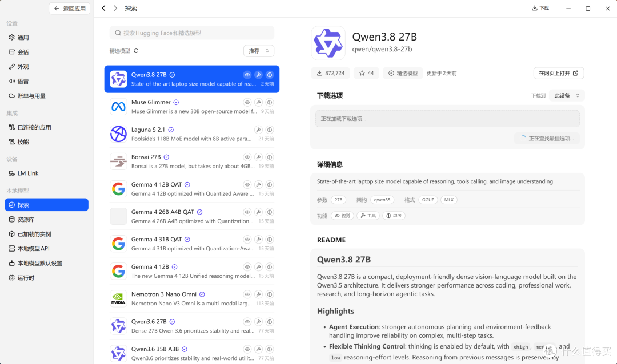Screen dimensions: 617x364
Task: Open the 此设备 download target dropdown
Action: pyautogui.click(x=567, y=95)
